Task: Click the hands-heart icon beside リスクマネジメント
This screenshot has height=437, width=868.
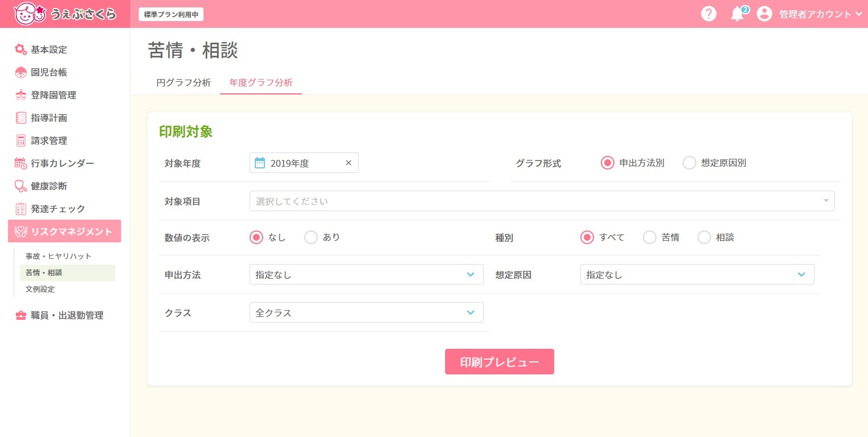Action: (20, 232)
